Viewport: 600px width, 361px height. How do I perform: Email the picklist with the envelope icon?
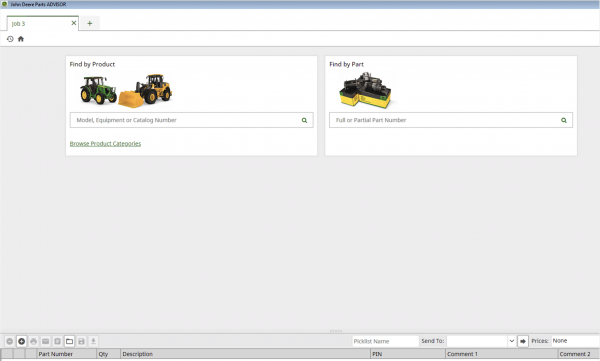tap(46, 341)
